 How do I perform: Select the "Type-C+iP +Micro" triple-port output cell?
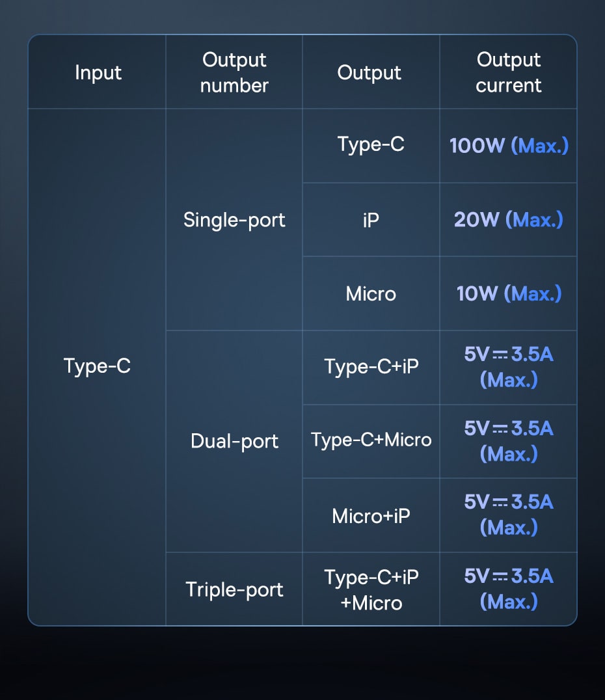(x=371, y=589)
